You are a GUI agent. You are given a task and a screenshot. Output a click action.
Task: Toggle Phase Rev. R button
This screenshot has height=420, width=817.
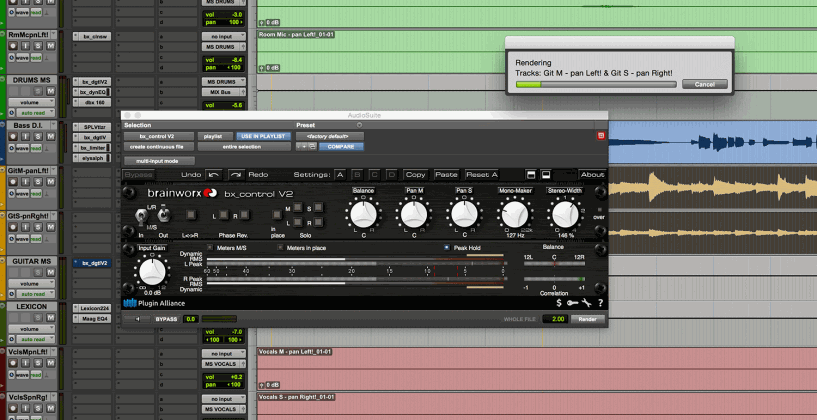tap(244, 214)
